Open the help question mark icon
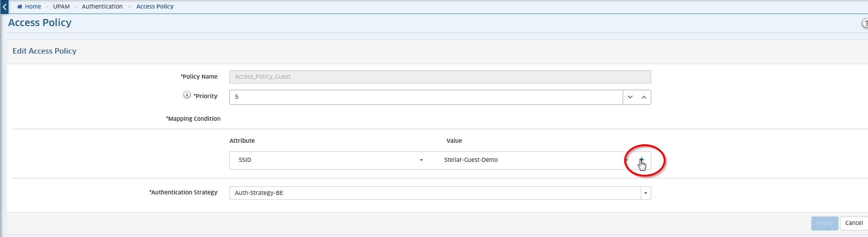 (865, 24)
